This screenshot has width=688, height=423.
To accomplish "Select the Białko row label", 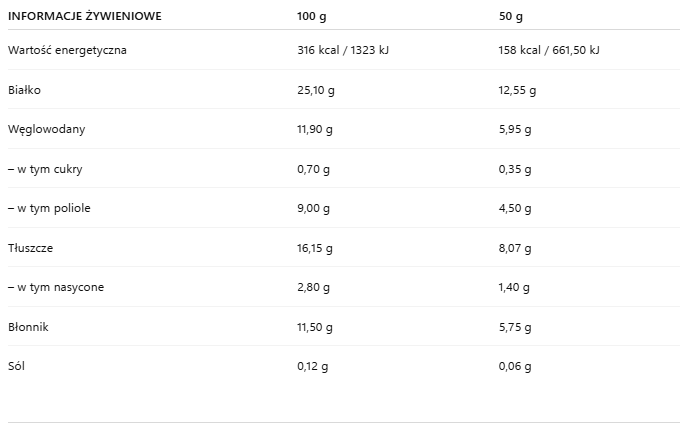I will pyautogui.click(x=25, y=90).
